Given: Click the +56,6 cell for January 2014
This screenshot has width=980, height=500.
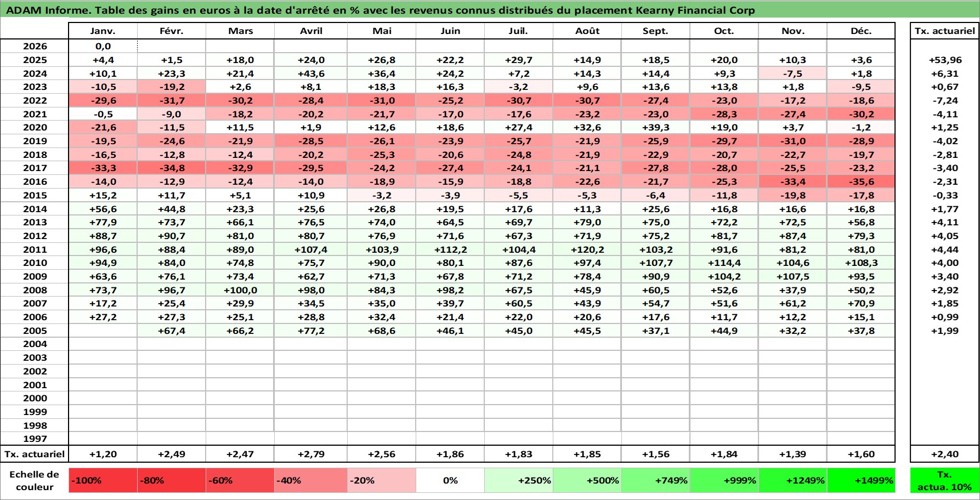Looking at the screenshot, I should tap(103, 209).
